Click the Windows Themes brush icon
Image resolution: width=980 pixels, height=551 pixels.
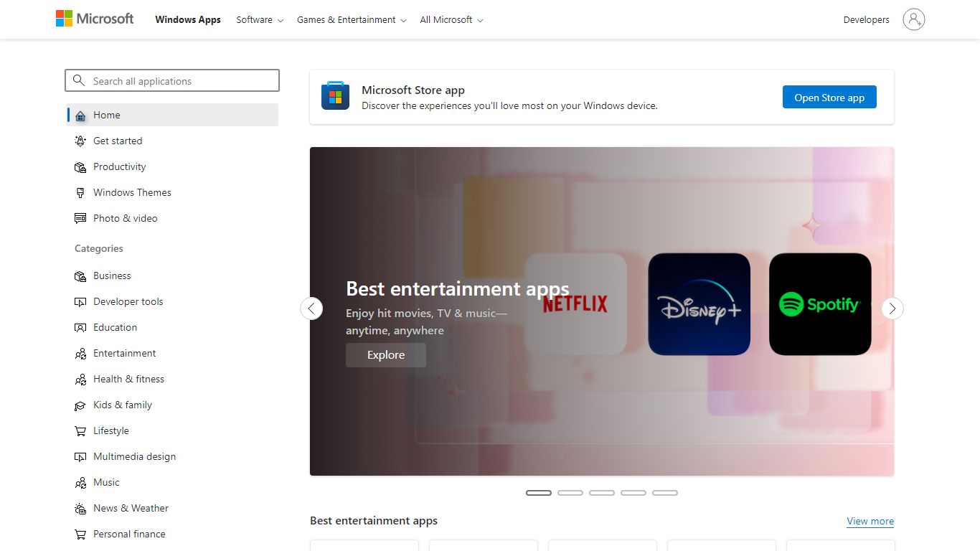pos(80,192)
